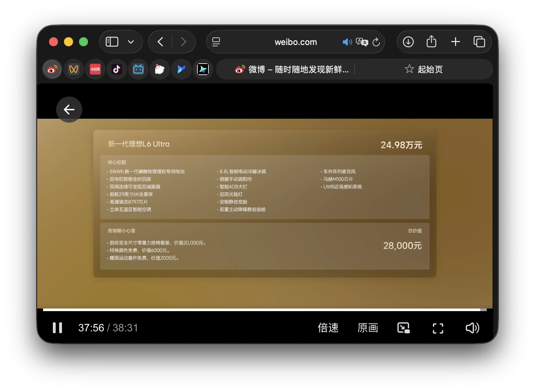
Task: Pause the video
Action: [57, 328]
